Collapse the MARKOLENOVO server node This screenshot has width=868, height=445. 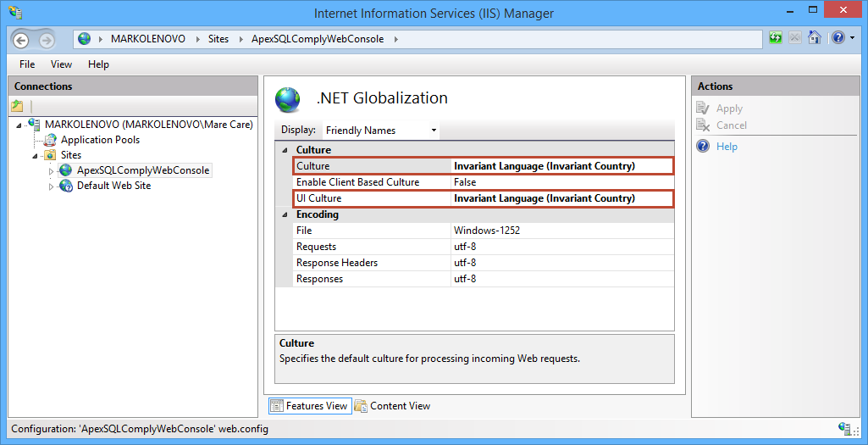pos(19,125)
